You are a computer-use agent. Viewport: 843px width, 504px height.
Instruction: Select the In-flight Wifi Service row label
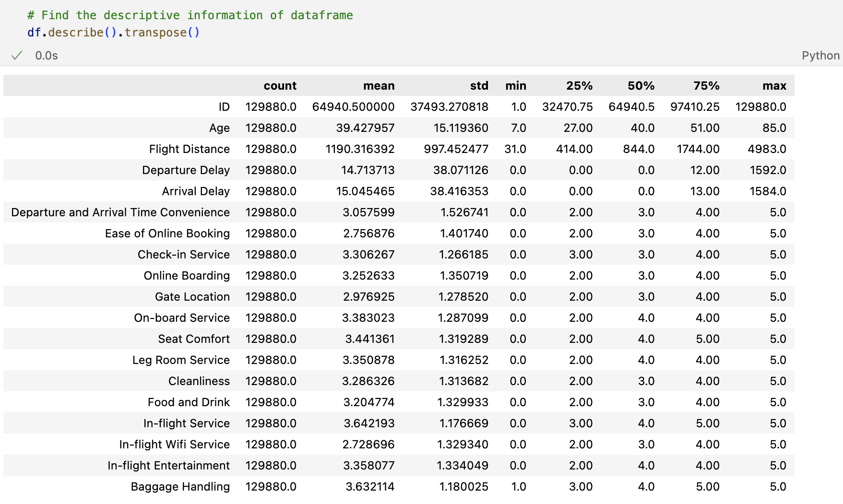tap(175, 445)
